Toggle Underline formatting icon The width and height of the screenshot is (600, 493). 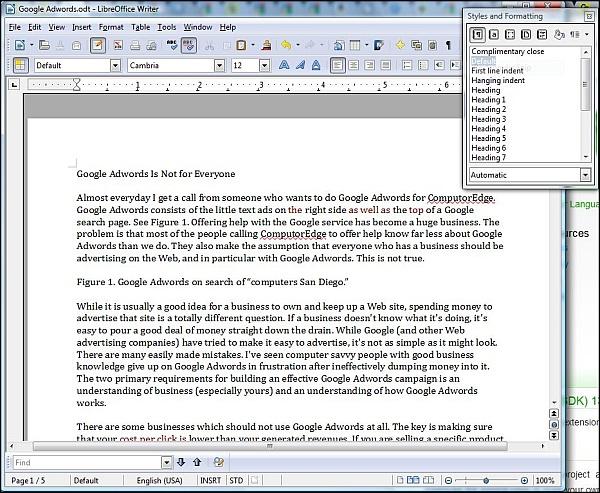[x=316, y=65]
